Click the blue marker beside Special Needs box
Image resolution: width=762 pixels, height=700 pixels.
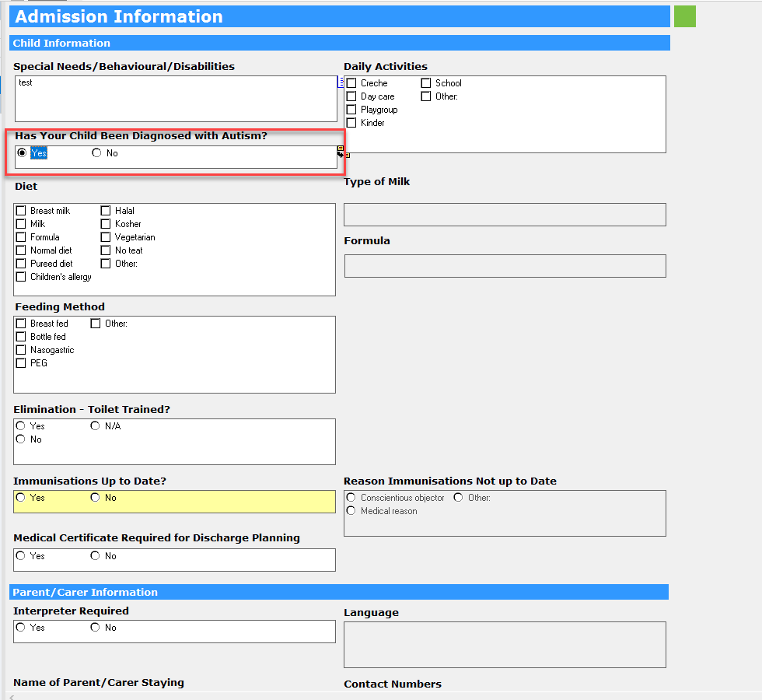(x=341, y=82)
